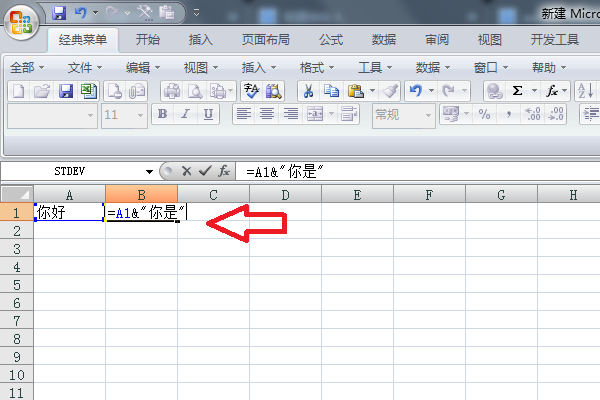600x400 pixels.
Task: Open research books icon
Action: tap(274, 91)
